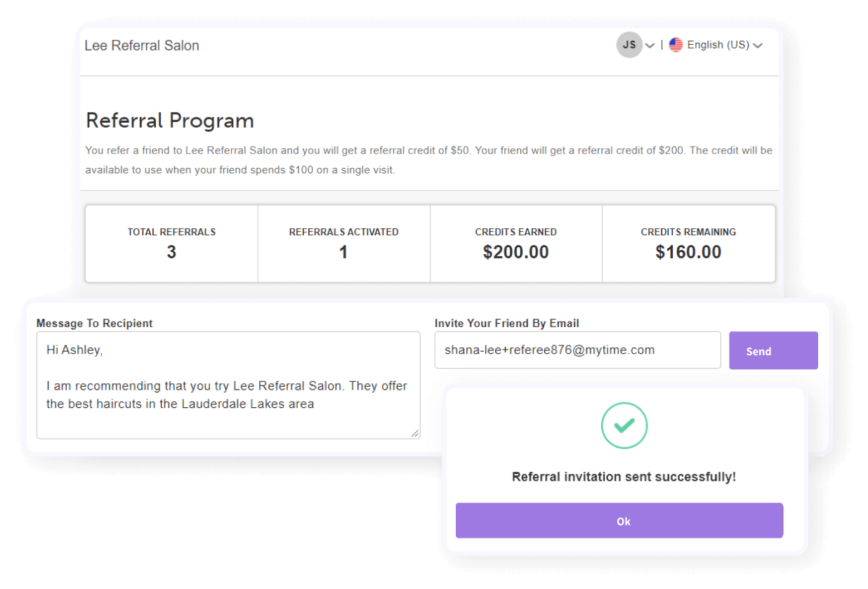Screen dimensions: 868x589
Task: Click the Lee Referral Salon header title
Action: pos(142,46)
